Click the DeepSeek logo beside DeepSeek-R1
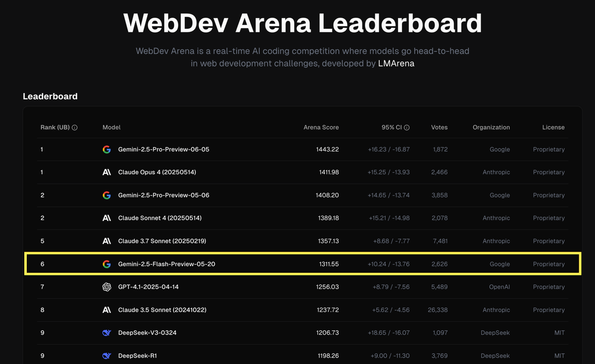The image size is (595, 364). coord(107,356)
